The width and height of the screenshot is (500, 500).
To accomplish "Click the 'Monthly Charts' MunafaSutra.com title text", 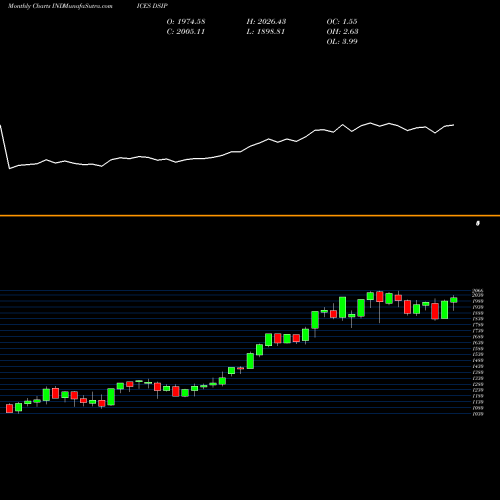I will pos(60,6).
